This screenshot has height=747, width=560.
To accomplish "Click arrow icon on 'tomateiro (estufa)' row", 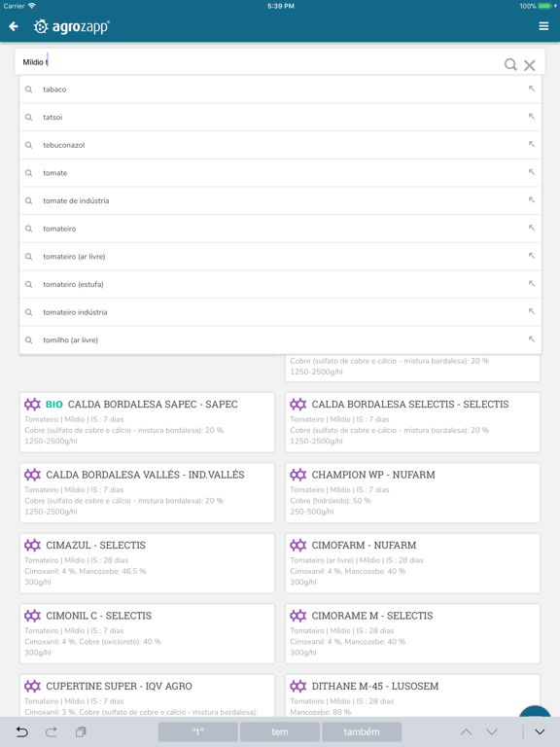I will coord(532,283).
